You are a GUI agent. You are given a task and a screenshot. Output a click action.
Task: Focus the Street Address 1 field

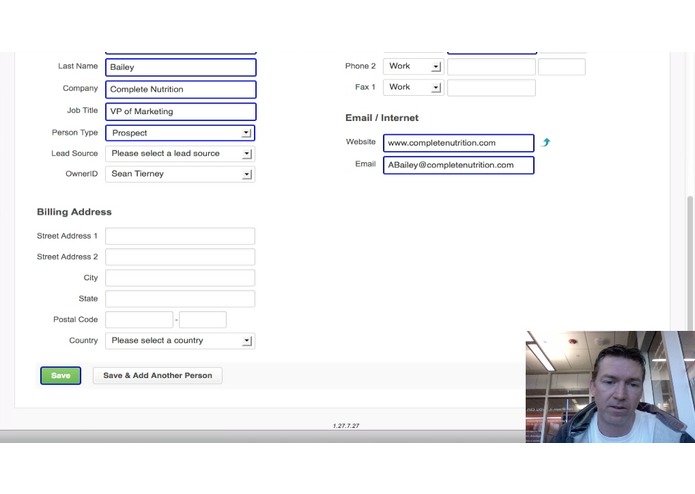click(180, 236)
